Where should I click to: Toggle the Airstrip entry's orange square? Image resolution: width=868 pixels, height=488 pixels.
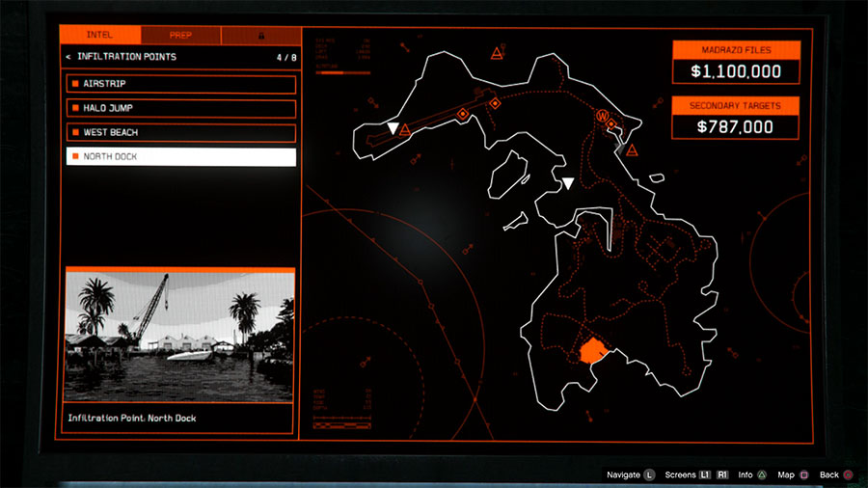73,85
